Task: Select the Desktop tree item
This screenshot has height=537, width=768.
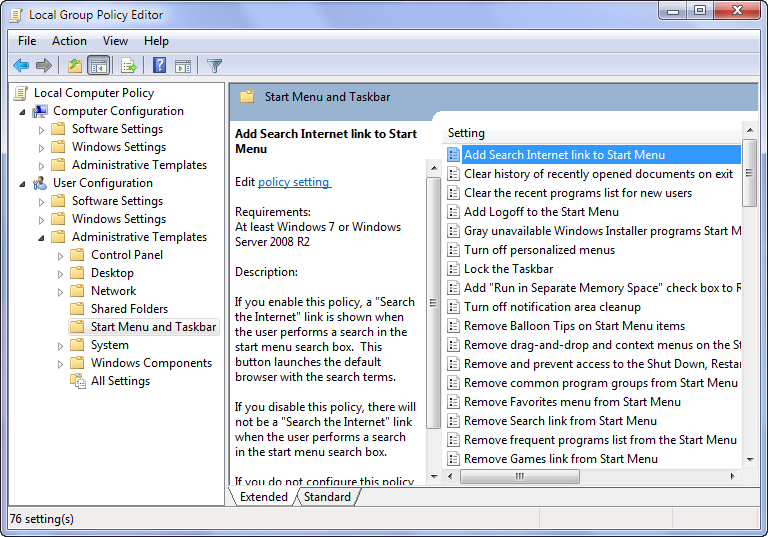Action: [x=112, y=273]
